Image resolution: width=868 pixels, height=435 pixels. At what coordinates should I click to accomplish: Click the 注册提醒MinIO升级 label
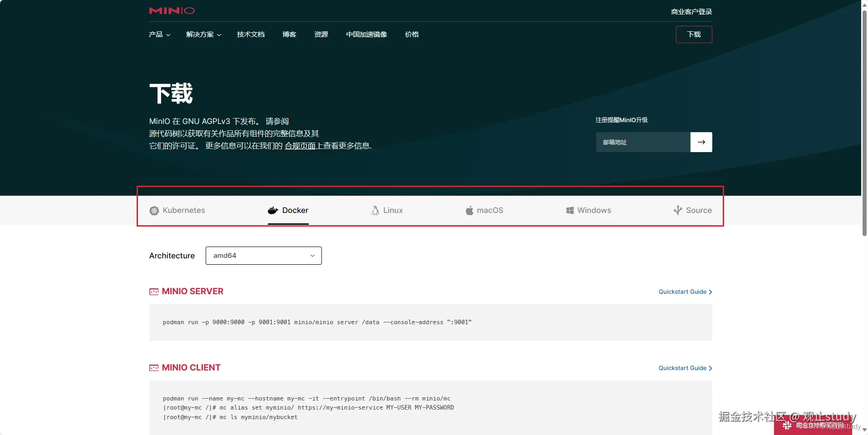click(621, 120)
